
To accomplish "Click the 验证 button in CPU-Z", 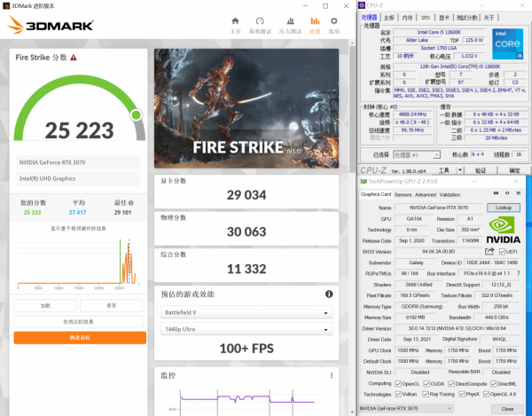I will click(481, 170).
